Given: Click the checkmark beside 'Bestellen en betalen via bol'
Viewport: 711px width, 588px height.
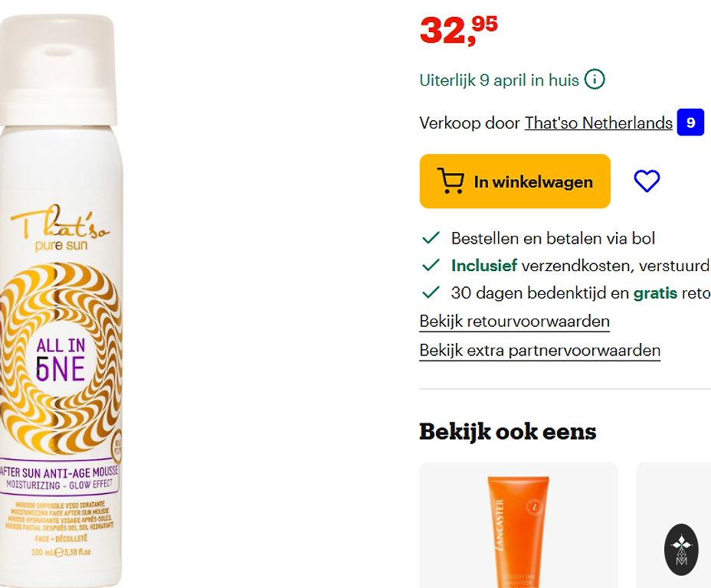Looking at the screenshot, I should 431,238.
